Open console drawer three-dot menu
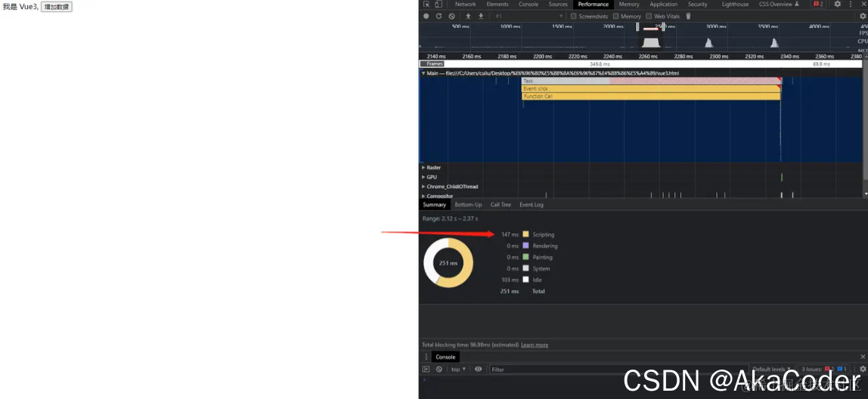This screenshot has width=868, height=399. click(426, 357)
